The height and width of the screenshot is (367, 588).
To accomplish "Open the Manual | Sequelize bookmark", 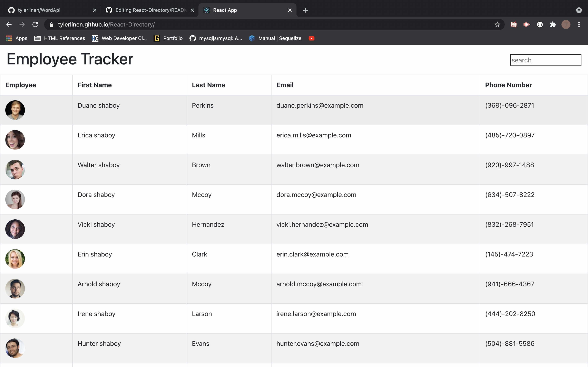I will 275,38.
